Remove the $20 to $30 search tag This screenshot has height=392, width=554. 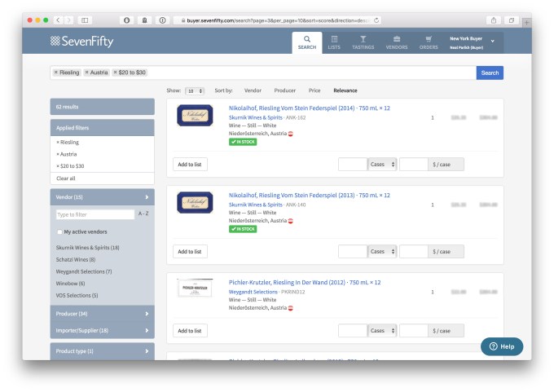[115, 72]
